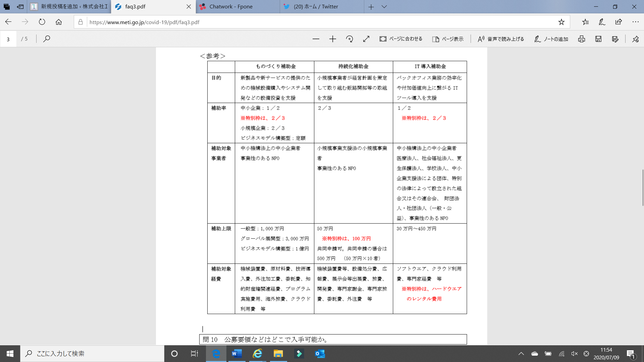Click the 補助率 row label
Image resolution: width=644 pixels, height=362 pixels.
pyautogui.click(x=219, y=108)
